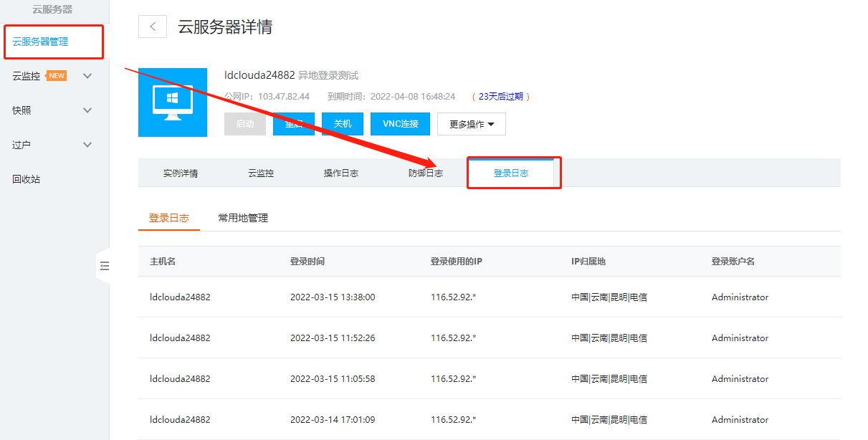The height and width of the screenshot is (440, 868).
Task: Open the 更多操作 dropdown menu
Action: pos(471,123)
